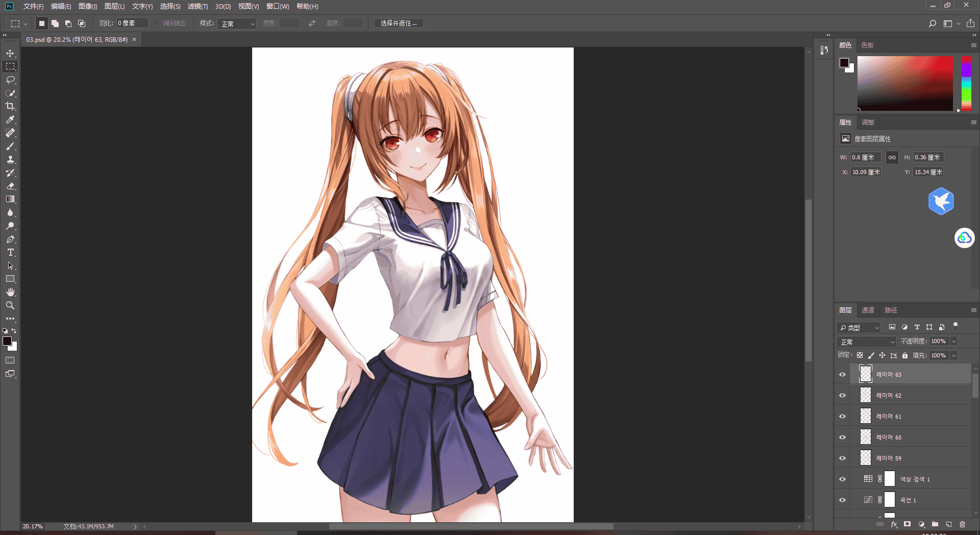Click the 选择并遮住 button
980x535 pixels.
coord(399,23)
